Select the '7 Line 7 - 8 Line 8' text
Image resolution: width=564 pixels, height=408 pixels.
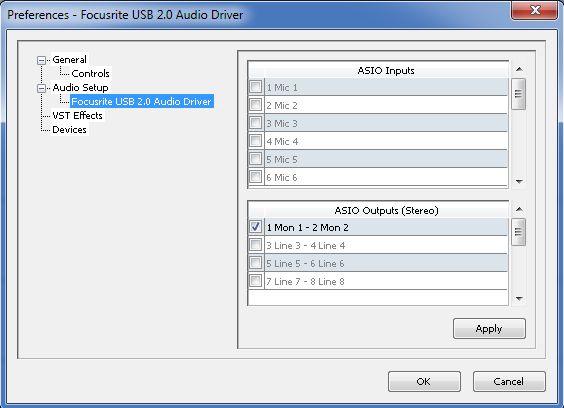click(x=305, y=282)
